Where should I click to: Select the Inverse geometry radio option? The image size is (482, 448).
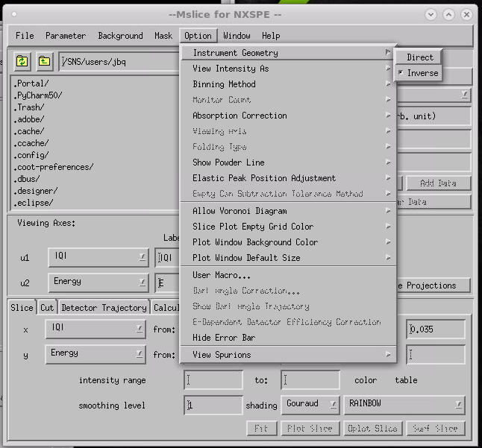(419, 73)
